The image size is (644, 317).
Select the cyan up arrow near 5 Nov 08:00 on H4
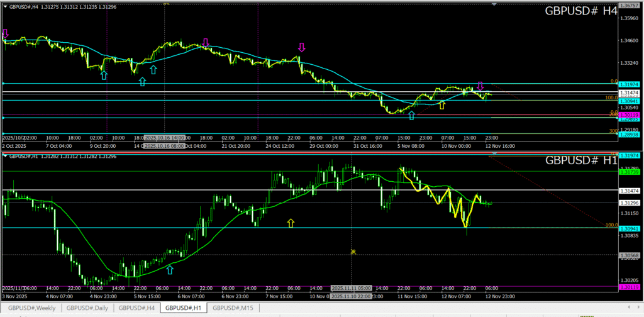coord(411,115)
